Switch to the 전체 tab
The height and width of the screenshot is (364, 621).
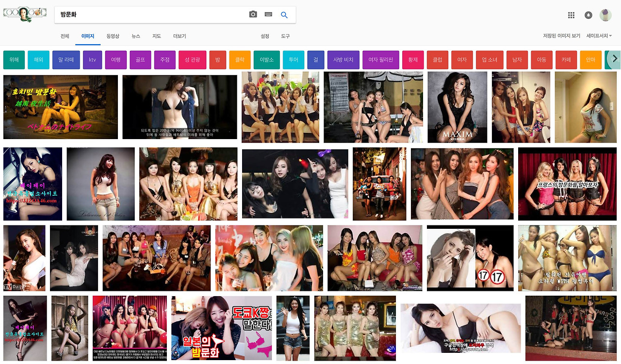point(65,36)
